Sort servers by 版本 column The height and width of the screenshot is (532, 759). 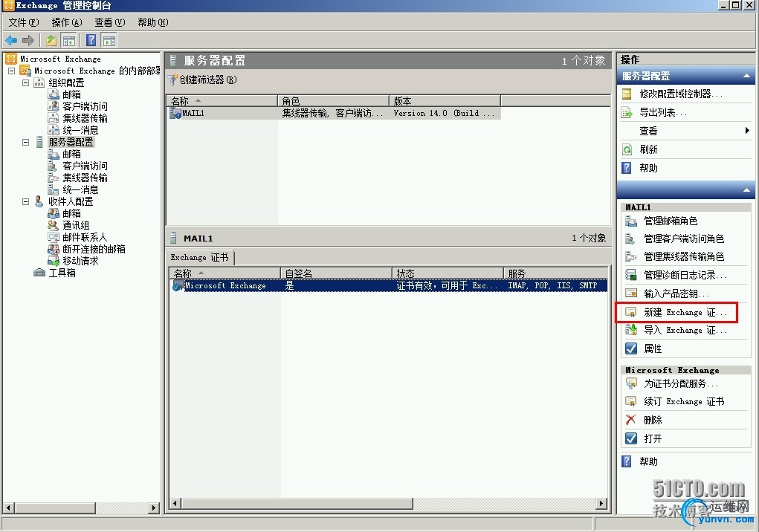coord(445,101)
